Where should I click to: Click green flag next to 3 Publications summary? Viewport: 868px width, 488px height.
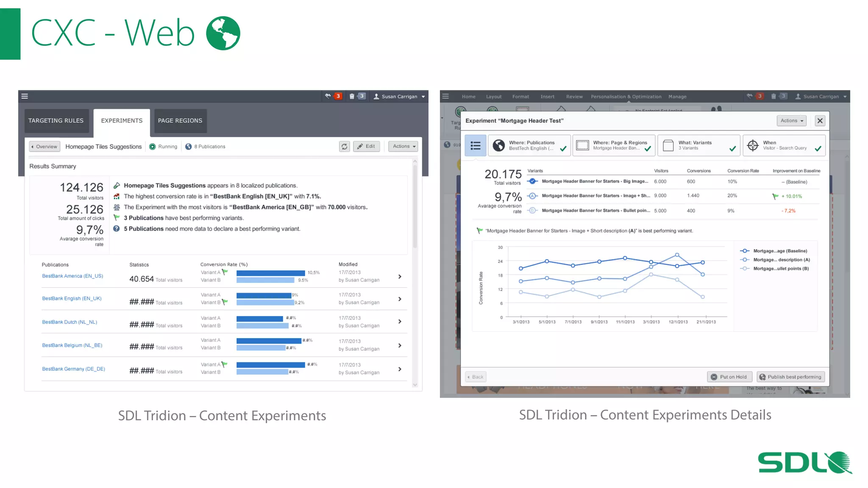point(117,218)
